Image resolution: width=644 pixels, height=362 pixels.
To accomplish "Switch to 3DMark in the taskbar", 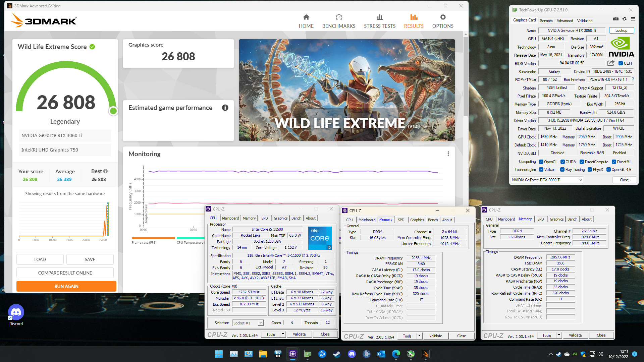I will coord(425,354).
